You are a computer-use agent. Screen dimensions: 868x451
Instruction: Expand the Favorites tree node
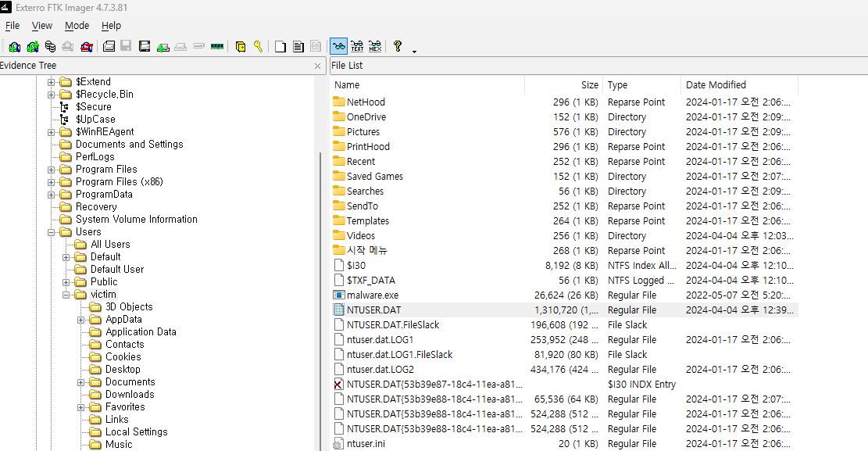coord(80,407)
